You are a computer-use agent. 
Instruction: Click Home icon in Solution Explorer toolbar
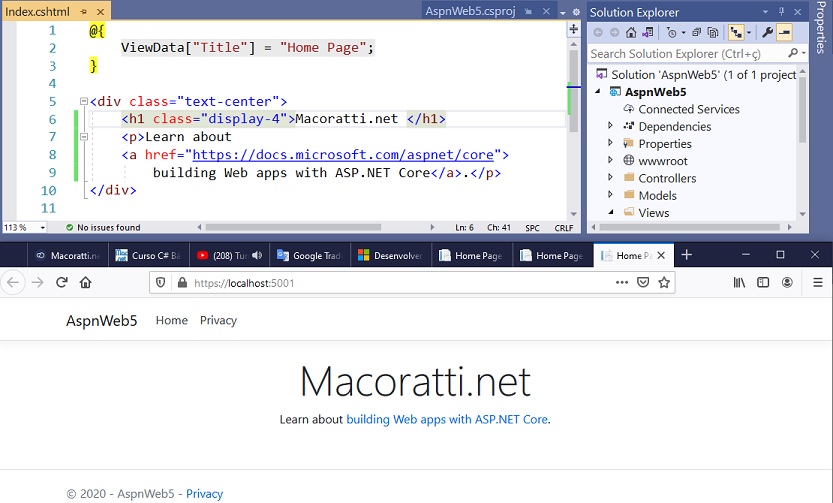(x=631, y=33)
